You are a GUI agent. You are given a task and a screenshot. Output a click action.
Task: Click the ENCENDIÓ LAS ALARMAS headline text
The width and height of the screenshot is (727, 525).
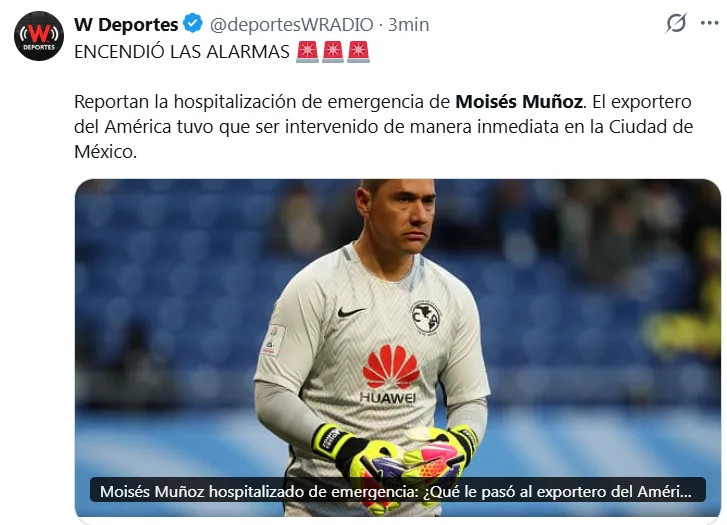[x=182, y=52]
